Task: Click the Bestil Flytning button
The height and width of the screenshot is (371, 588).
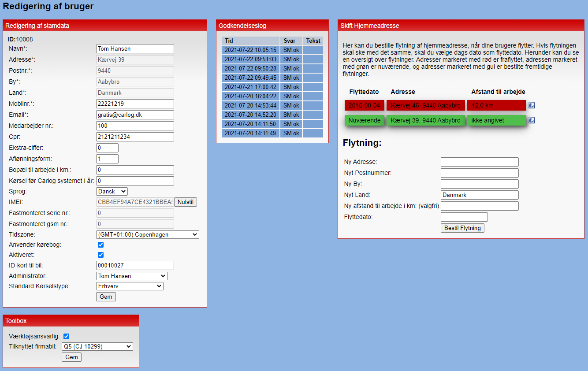Action: [x=462, y=228]
